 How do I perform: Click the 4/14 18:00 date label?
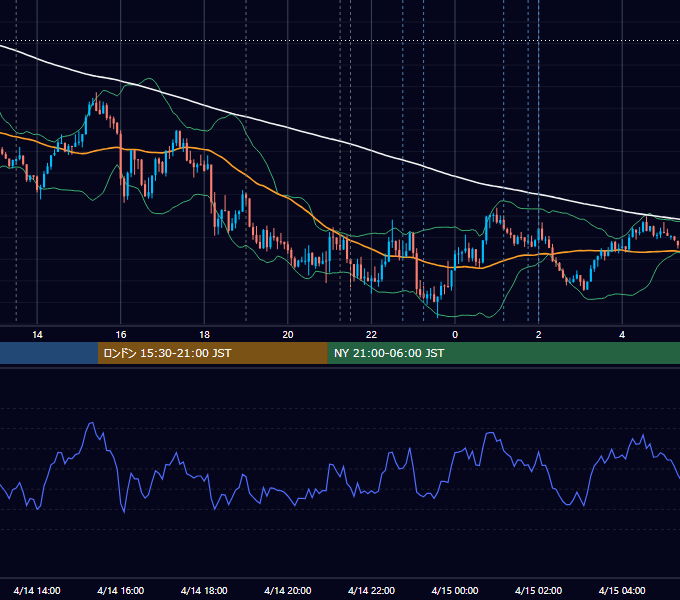coord(204,590)
